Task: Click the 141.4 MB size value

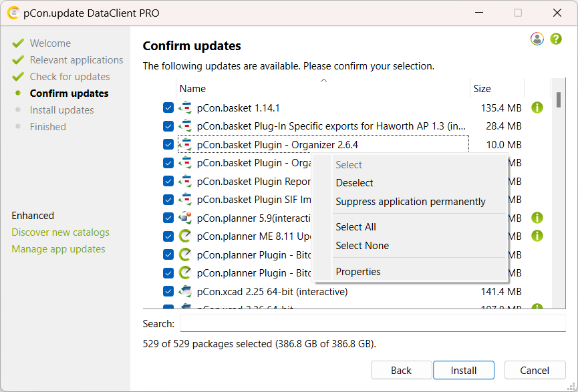Action: click(x=501, y=291)
